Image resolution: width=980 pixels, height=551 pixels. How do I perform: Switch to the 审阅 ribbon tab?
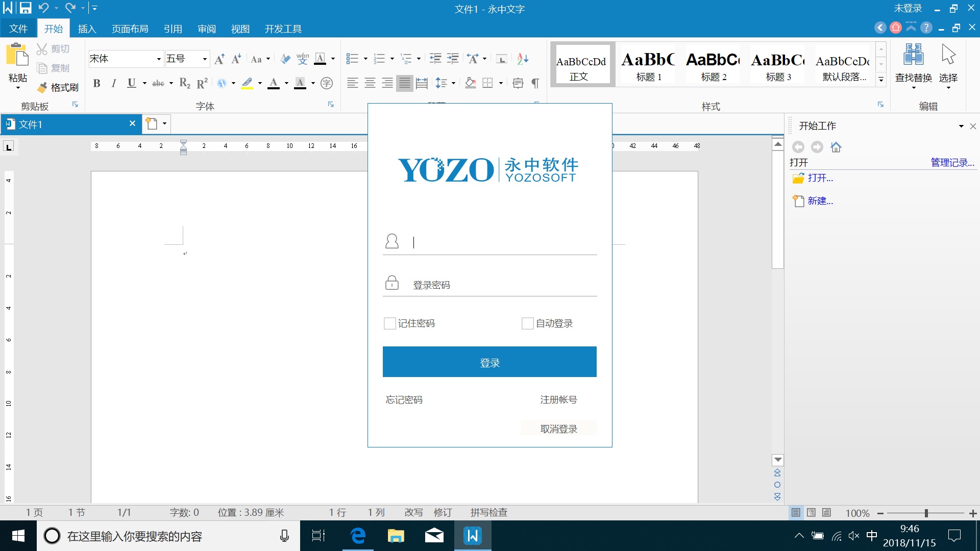pyautogui.click(x=207, y=29)
